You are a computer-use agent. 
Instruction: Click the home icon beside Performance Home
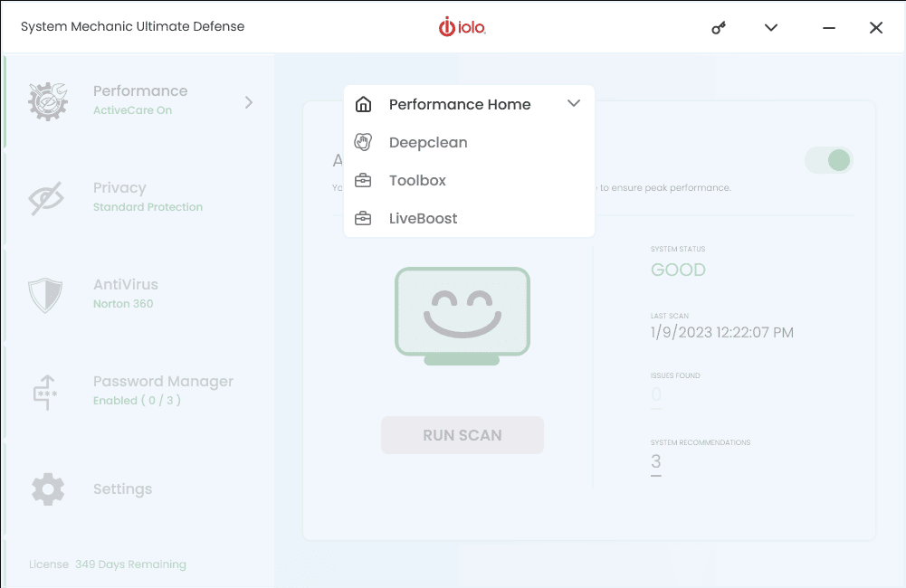pos(363,105)
